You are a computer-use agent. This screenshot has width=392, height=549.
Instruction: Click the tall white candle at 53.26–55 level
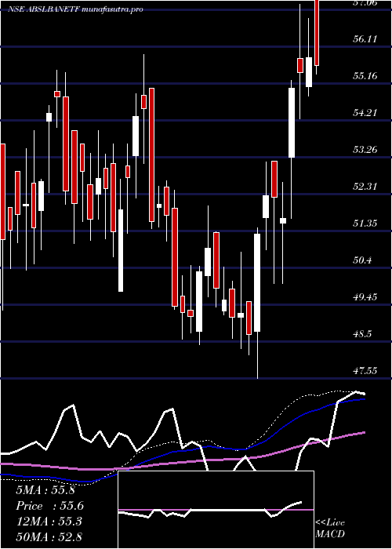coord(292,122)
